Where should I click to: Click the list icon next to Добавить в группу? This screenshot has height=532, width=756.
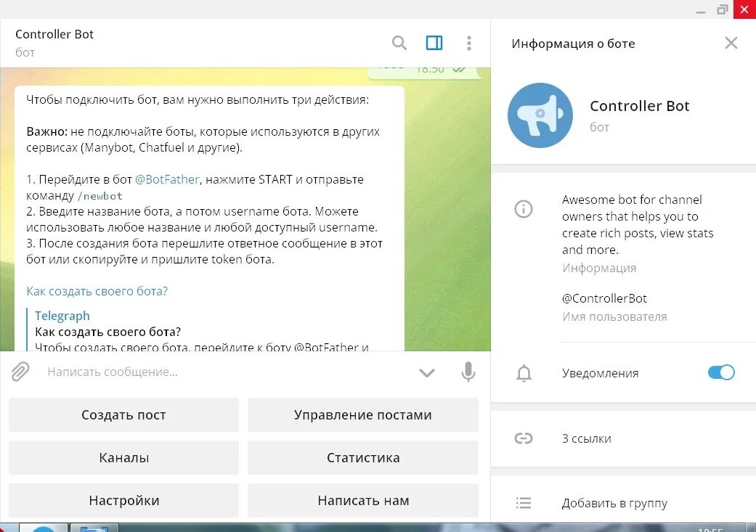click(524, 503)
